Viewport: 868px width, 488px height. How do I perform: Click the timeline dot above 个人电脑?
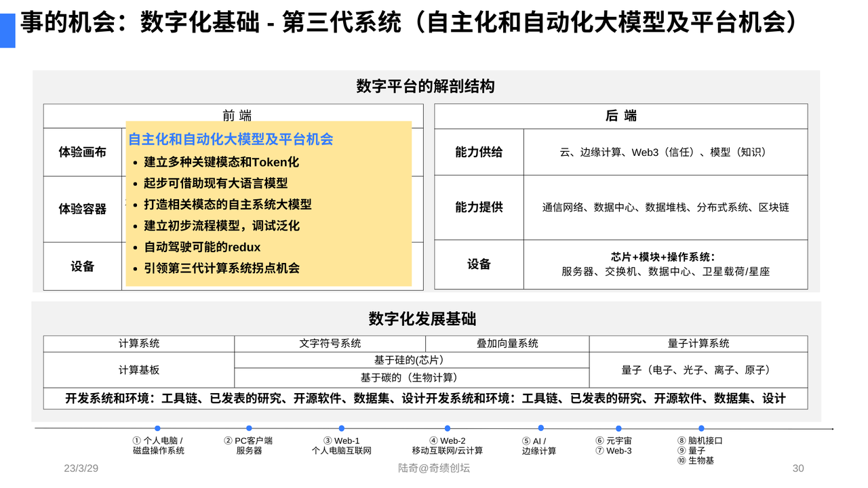click(x=157, y=428)
